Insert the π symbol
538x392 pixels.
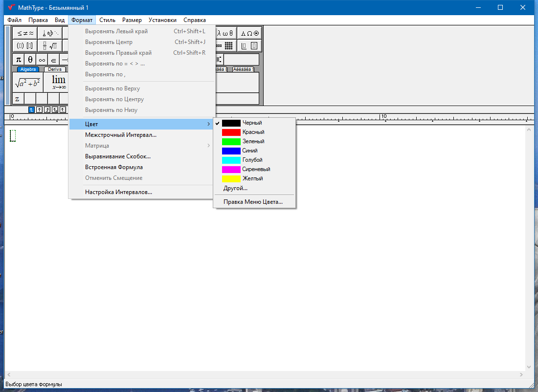click(x=19, y=60)
